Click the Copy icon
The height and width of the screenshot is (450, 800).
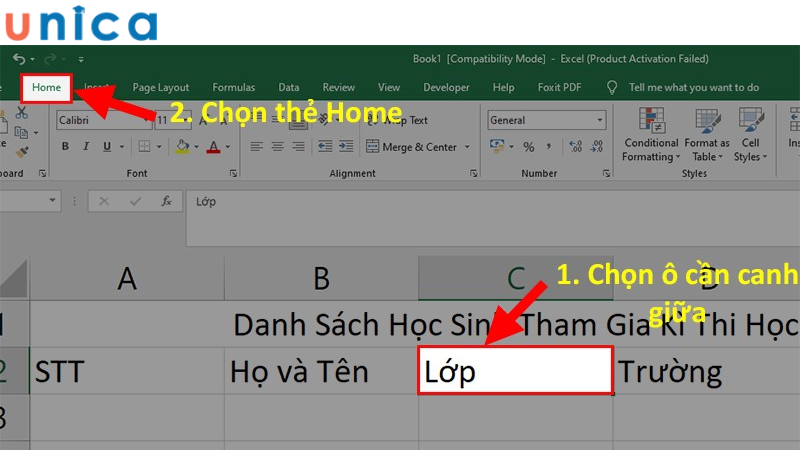pyautogui.click(x=21, y=133)
